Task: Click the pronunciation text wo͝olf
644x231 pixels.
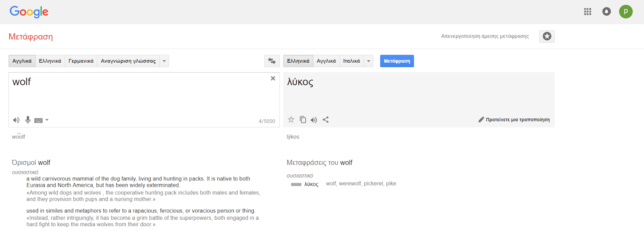Action: 19,137
